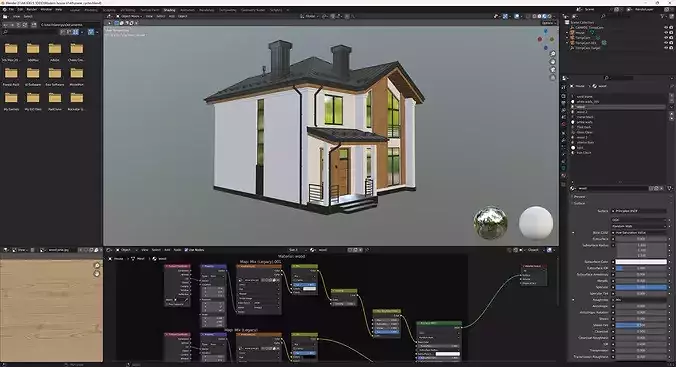
Task: Remove material slot with minus button
Action: coord(671,102)
